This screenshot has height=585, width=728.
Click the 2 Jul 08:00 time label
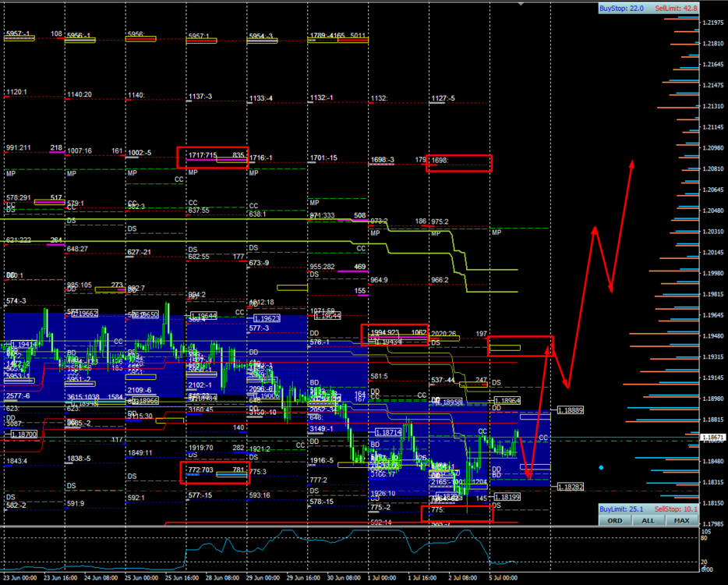pos(463,578)
